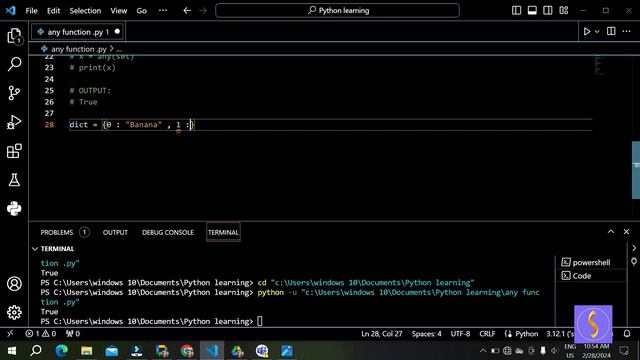Open the File menu
This screenshot has width=640, height=360.
tap(31, 11)
